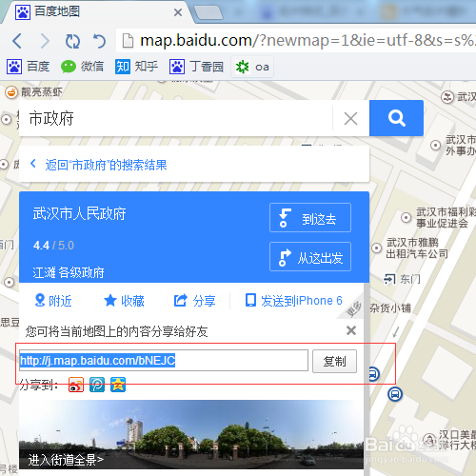The height and width of the screenshot is (476, 476).
Task: Open street view thumbnail 进入街道全景
Action: (191, 434)
